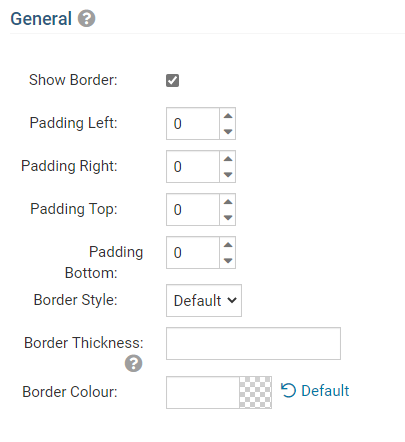Reset border colour via Default link
This screenshot has width=405, height=442.
point(325,391)
